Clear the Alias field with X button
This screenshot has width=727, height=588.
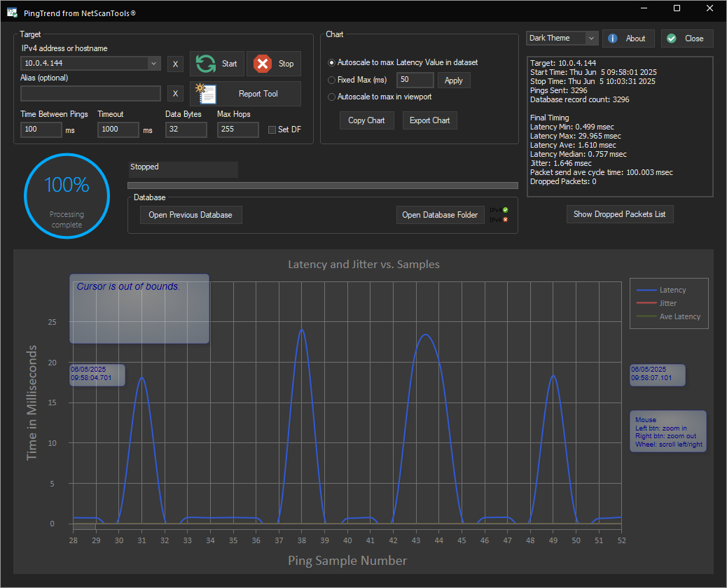click(x=175, y=94)
